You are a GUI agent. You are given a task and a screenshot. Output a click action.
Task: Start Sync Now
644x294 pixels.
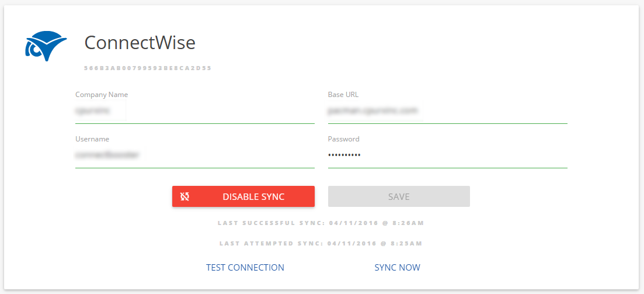tap(397, 267)
